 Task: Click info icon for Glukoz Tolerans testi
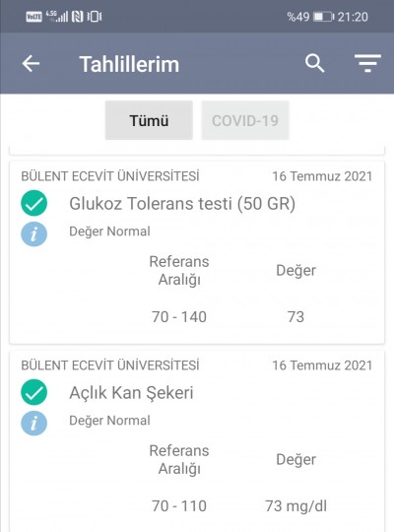click(x=33, y=234)
